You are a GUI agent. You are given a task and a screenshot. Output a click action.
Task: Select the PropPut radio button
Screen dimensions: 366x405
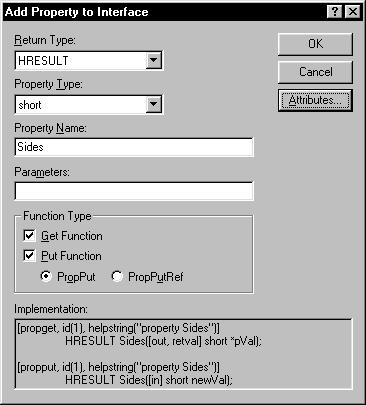[46, 276]
